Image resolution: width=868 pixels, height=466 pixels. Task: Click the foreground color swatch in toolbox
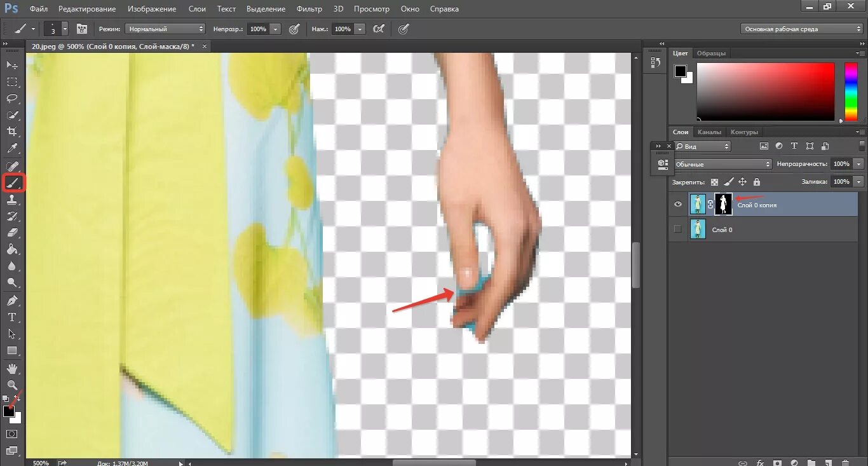click(9, 411)
